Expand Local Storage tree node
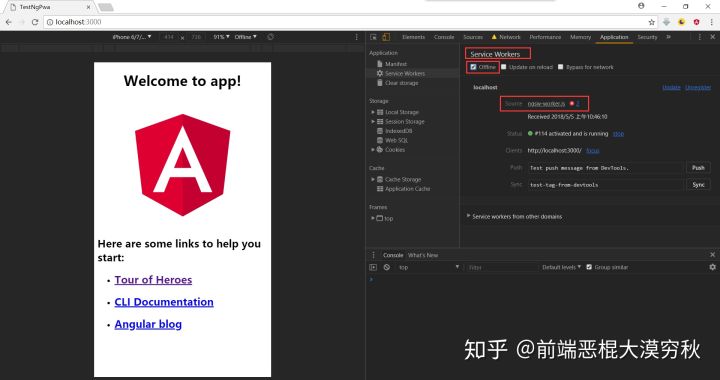Screen dimensions: 720x380 pyautogui.click(x=373, y=112)
